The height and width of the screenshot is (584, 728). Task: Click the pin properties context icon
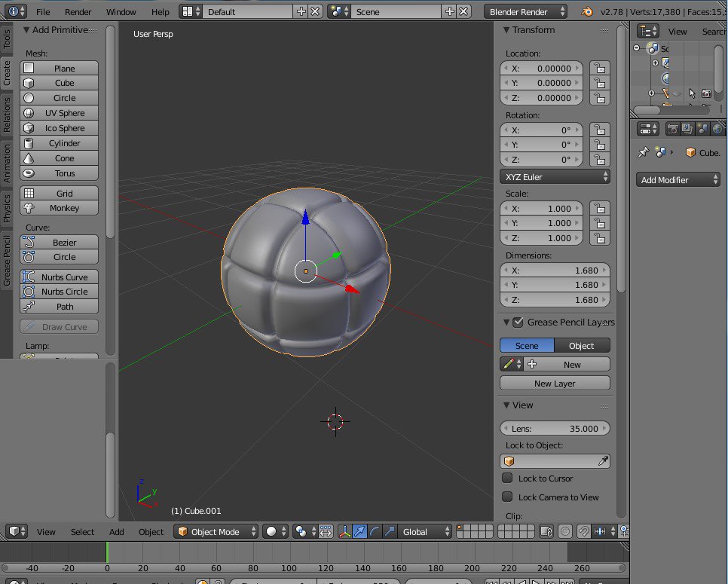coord(644,152)
